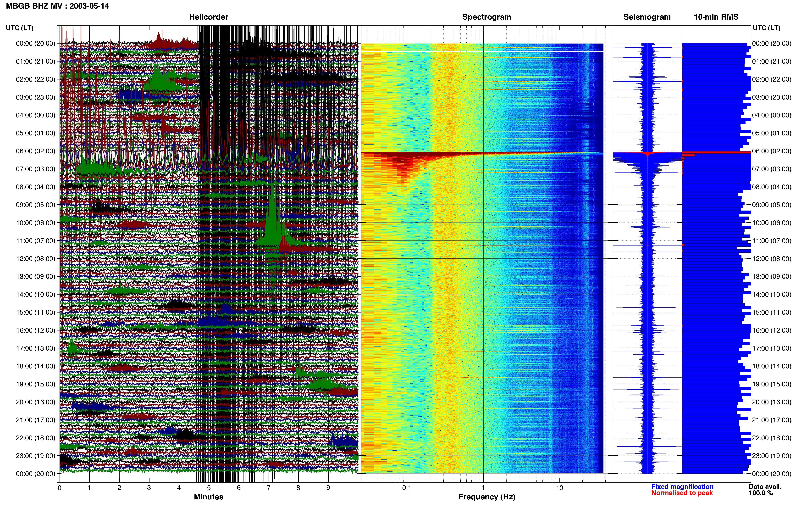The width and height of the screenshot is (812, 508).
Task: Click helicorder time label '14:00 (10:00)'
Action: (x=36, y=295)
